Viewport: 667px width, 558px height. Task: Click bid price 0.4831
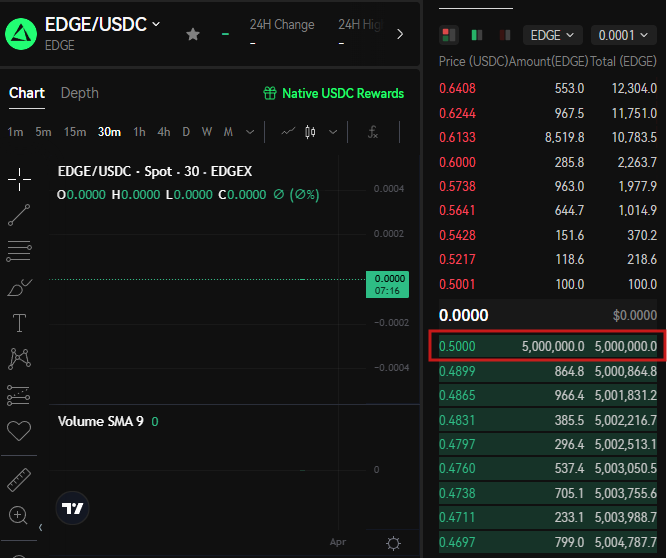(457, 420)
